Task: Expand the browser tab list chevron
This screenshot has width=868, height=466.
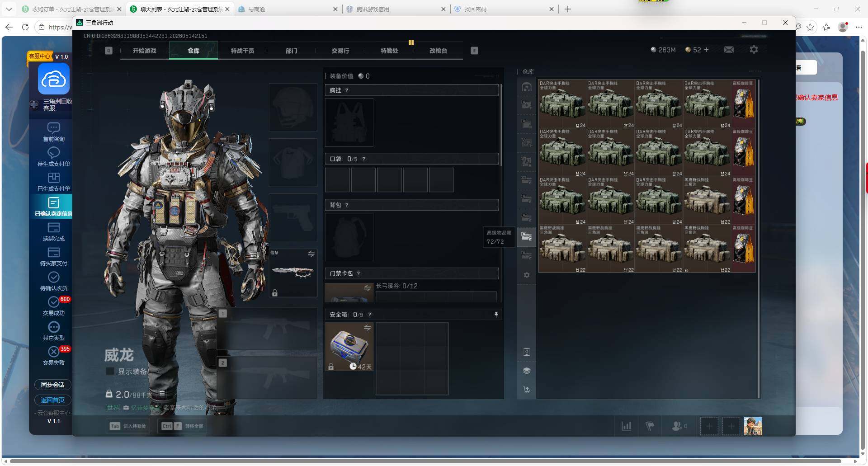Action: coord(9,9)
